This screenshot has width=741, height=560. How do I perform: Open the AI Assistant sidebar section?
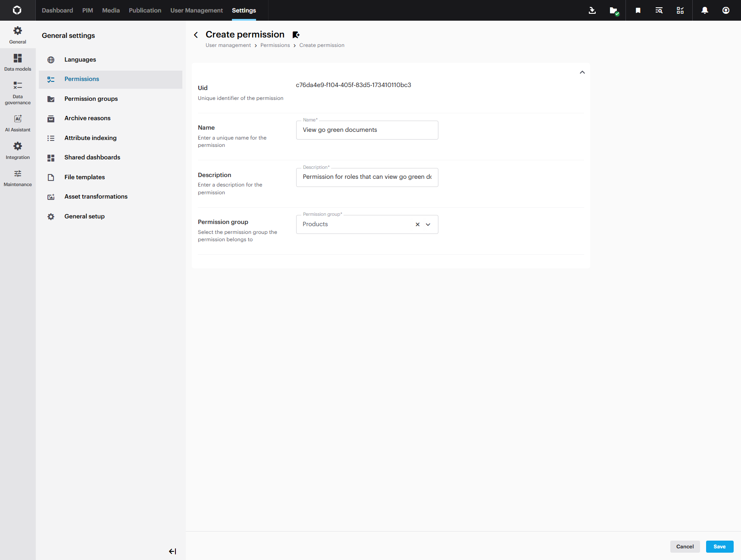click(18, 123)
